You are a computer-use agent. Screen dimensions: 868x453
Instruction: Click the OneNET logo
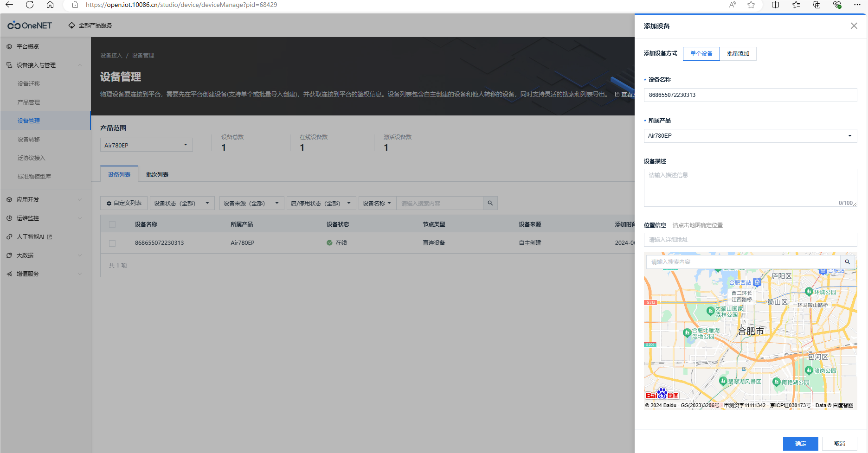[x=30, y=26]
